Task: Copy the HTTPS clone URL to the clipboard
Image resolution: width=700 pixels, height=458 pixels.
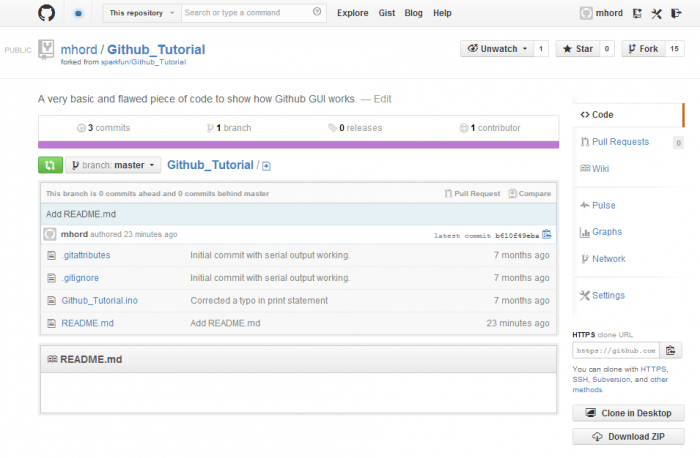Action: pos(671,350)
